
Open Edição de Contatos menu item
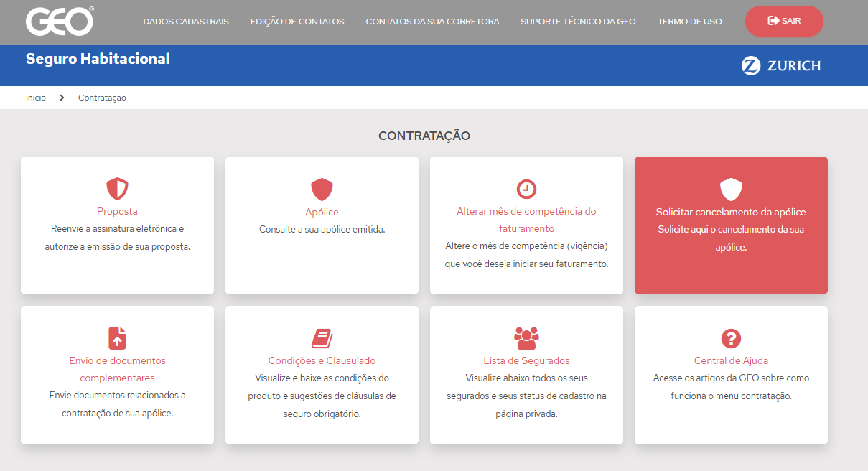point(297,22)
